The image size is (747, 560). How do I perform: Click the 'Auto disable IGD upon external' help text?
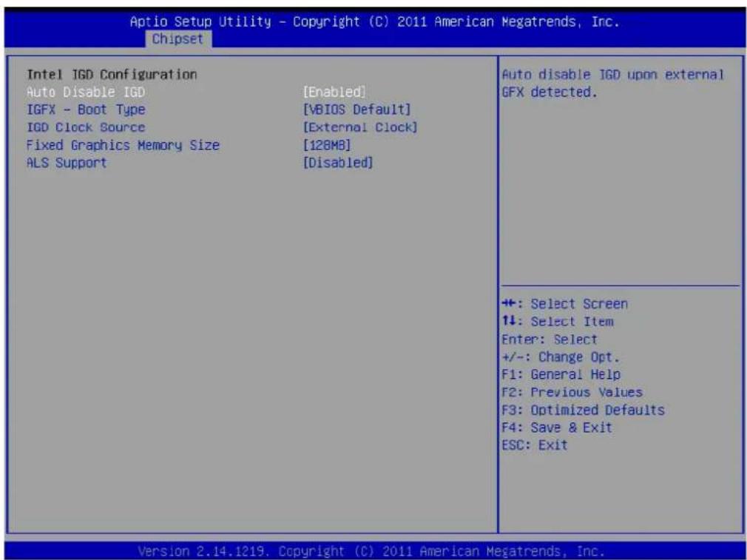click(613, 75)
